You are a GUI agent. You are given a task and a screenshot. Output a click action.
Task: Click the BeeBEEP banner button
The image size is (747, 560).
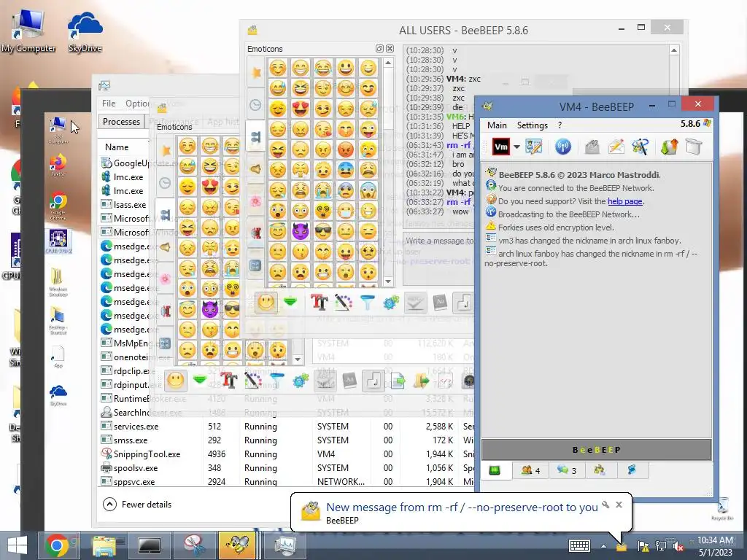(x=597, y=449)
